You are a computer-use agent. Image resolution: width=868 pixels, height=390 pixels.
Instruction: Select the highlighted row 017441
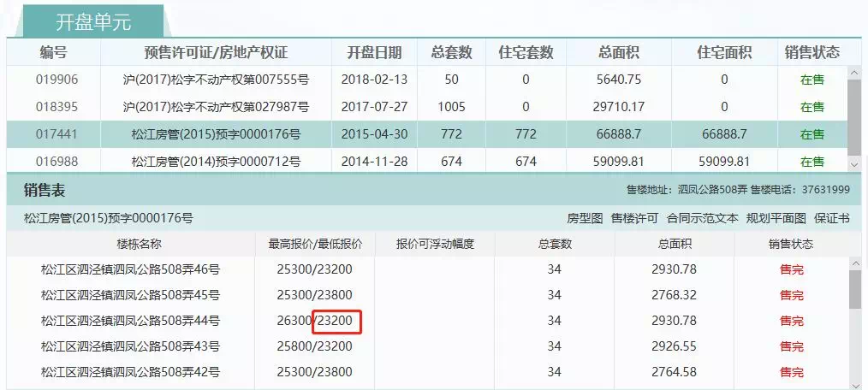[x=56, y=134]
